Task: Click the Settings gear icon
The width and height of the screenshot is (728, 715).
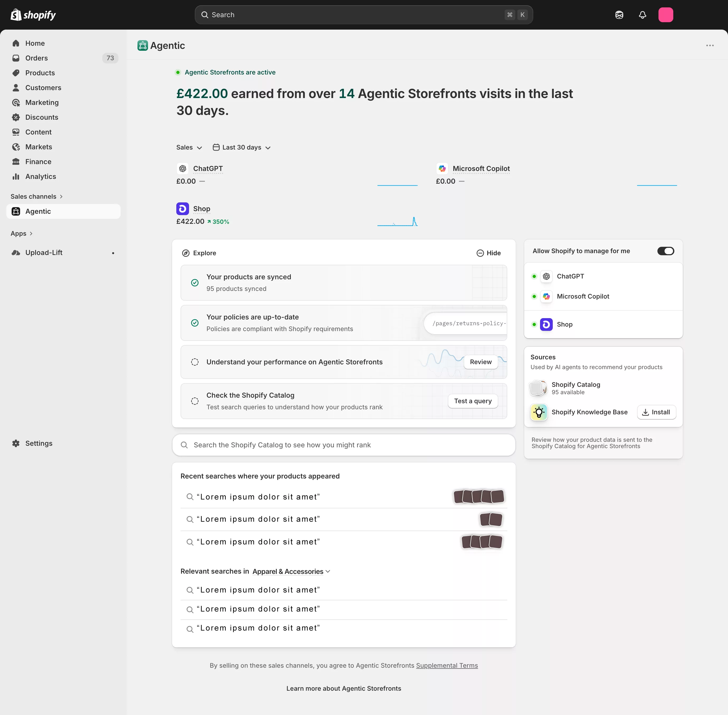Action: tap(16, 443)
